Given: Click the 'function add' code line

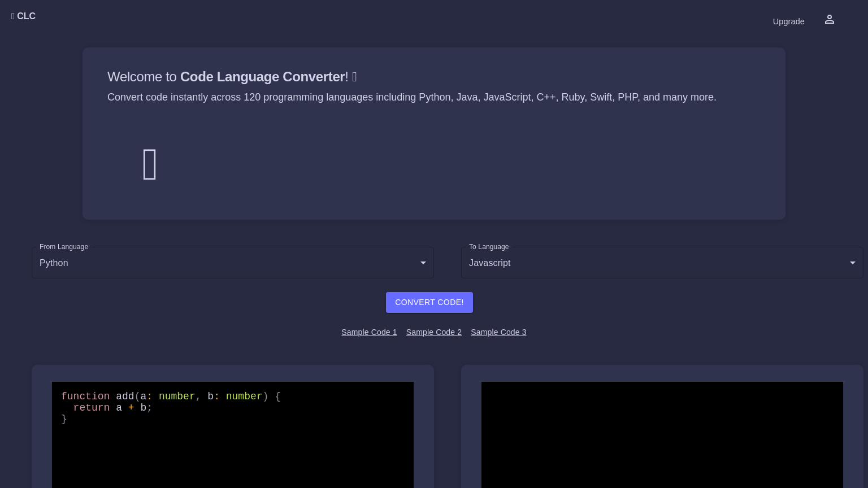Looking at the screenshot, I should tap(171, 396).
